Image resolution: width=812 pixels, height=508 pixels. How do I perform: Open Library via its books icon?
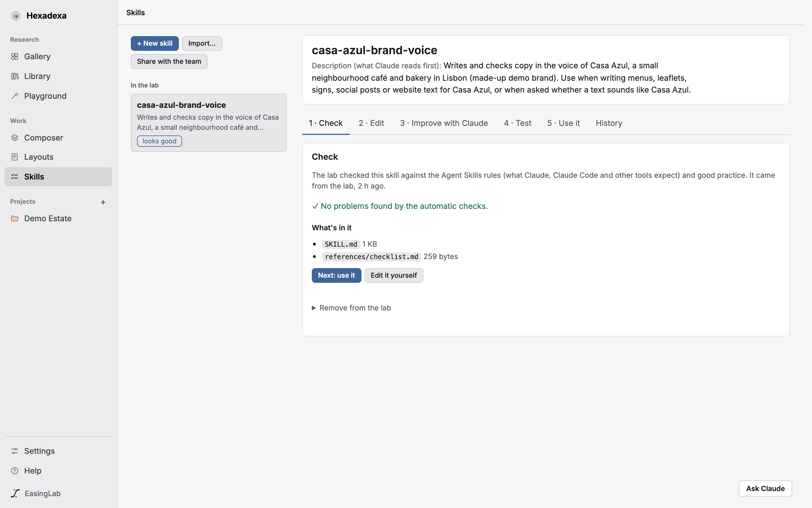(14, 76)
